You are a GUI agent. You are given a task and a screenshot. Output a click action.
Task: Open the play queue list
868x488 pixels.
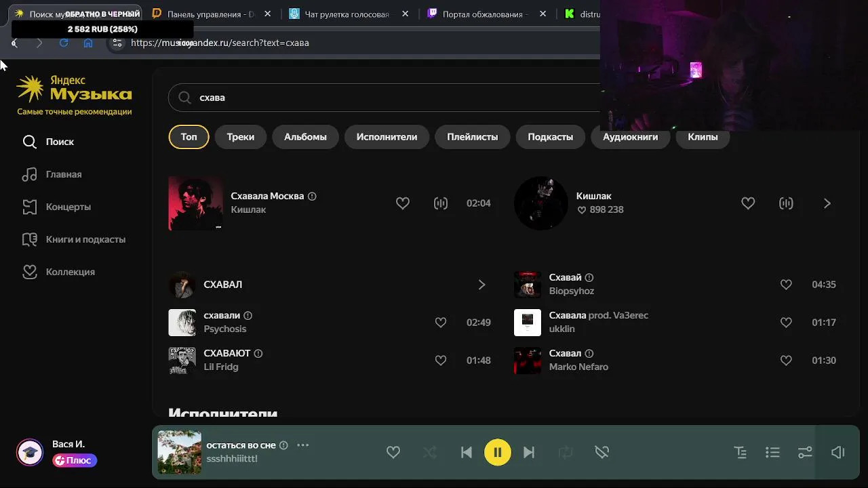click(x=772, y=453)
